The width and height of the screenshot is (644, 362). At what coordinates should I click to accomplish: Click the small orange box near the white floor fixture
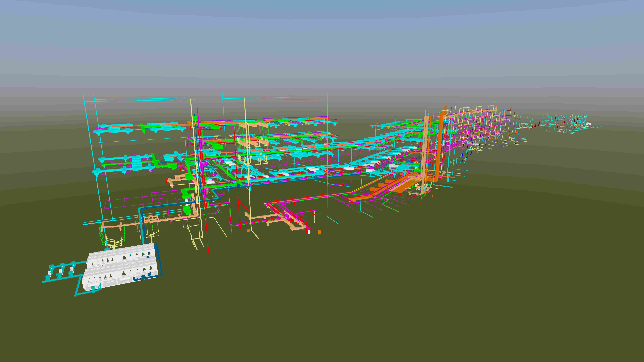(x=319, y=232)
